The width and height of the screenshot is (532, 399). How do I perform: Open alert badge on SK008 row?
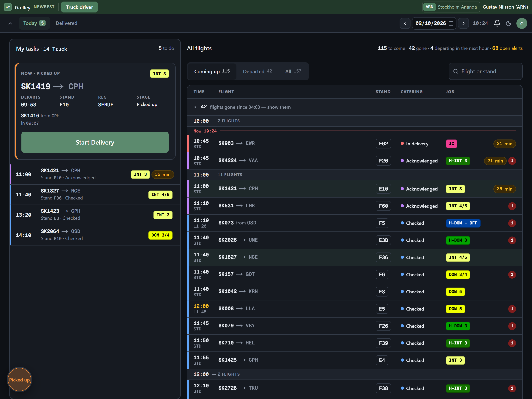(512, 309)
